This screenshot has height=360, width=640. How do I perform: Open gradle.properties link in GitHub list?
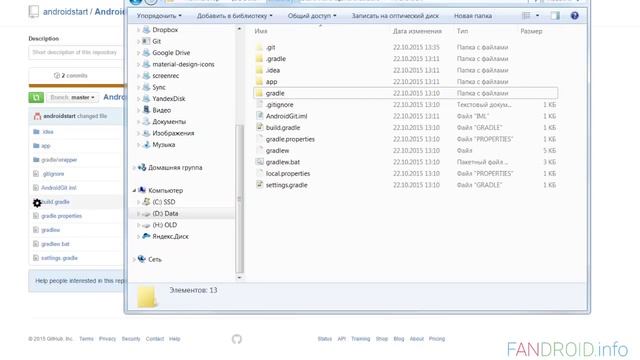[62, 216]
